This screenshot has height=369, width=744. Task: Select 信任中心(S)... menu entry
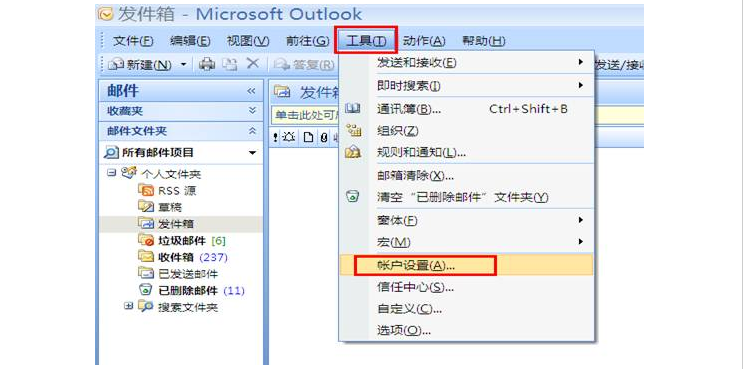tap(466, 287)
